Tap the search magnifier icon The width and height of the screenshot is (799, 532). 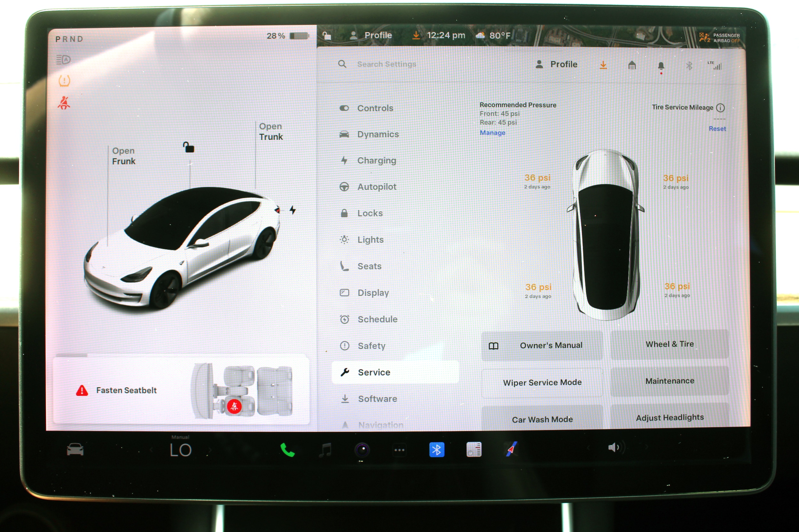tap(342, 64)
